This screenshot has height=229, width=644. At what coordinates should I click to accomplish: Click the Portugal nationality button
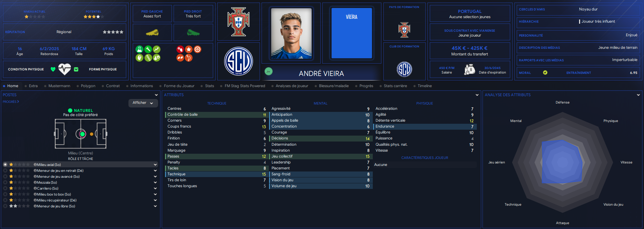click(x=470, y=14)
